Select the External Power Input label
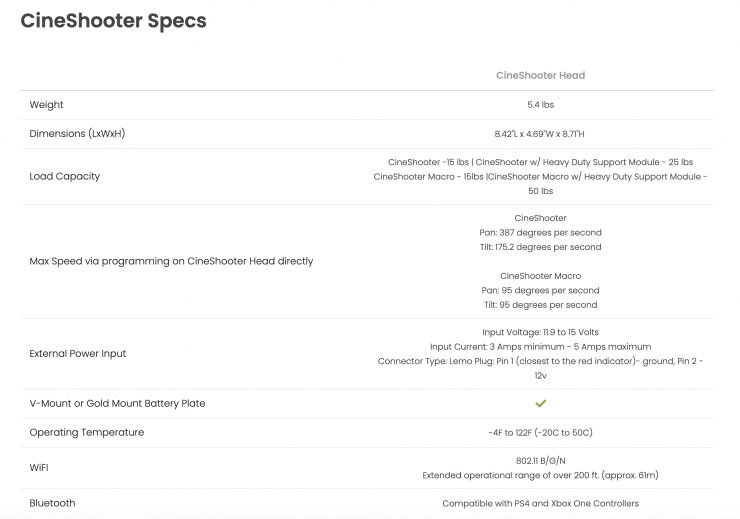The height and width of the screenshot is (519, 740). [78, 353]
